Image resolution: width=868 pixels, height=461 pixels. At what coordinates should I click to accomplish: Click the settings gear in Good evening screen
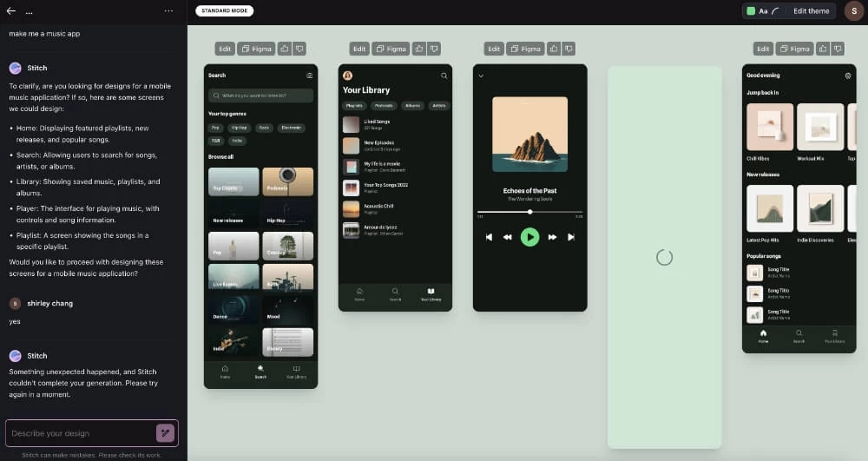pos(848,76)
